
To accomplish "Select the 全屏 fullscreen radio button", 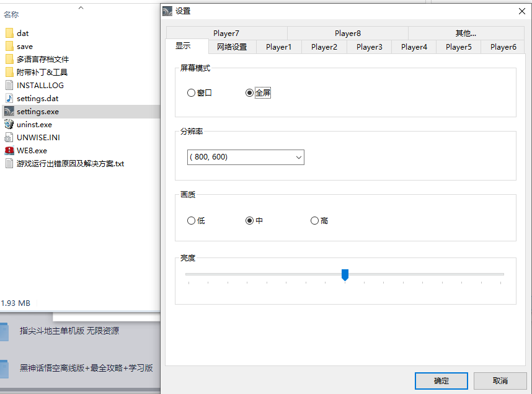I will pos(249,93).
